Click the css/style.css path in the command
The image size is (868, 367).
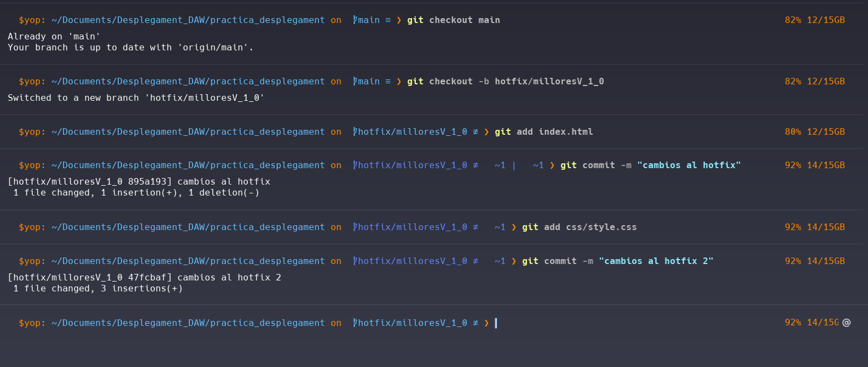coord(601,227)
